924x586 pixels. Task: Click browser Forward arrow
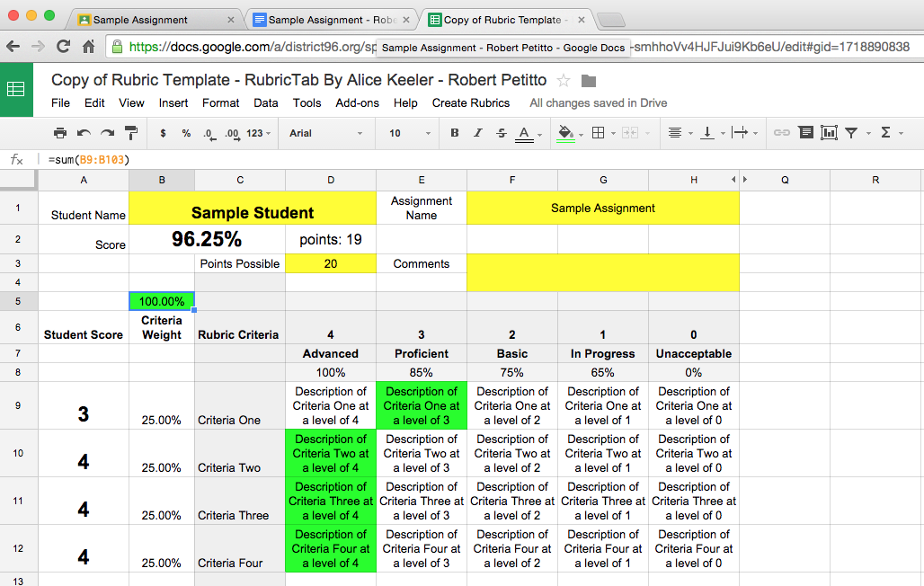click(x=38, y=47)
